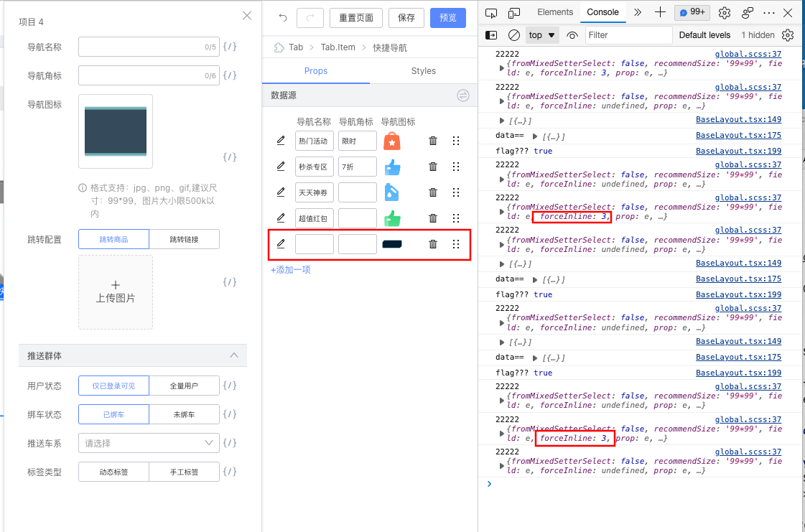Open the 推送车系 请选择 dropdown
This screenshot has height=532, width=805.
coord(148,443)
